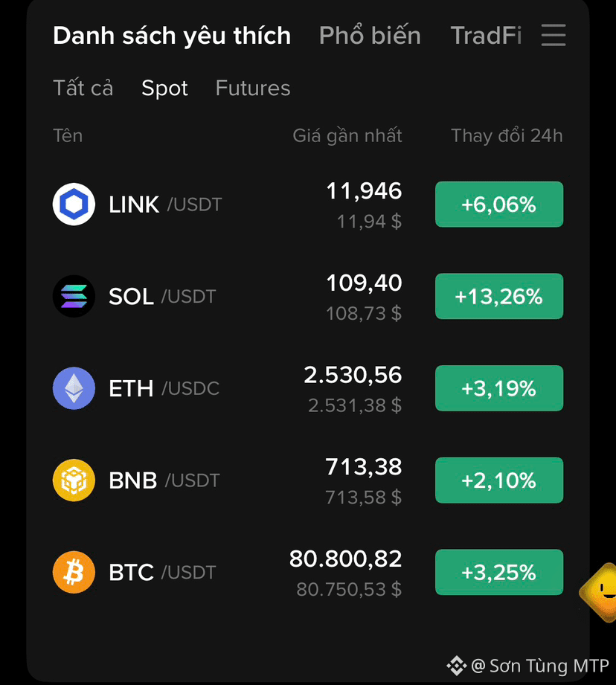616x685 pixels.
Task: Switch to the TradFi tab
Action: [486, 36]
